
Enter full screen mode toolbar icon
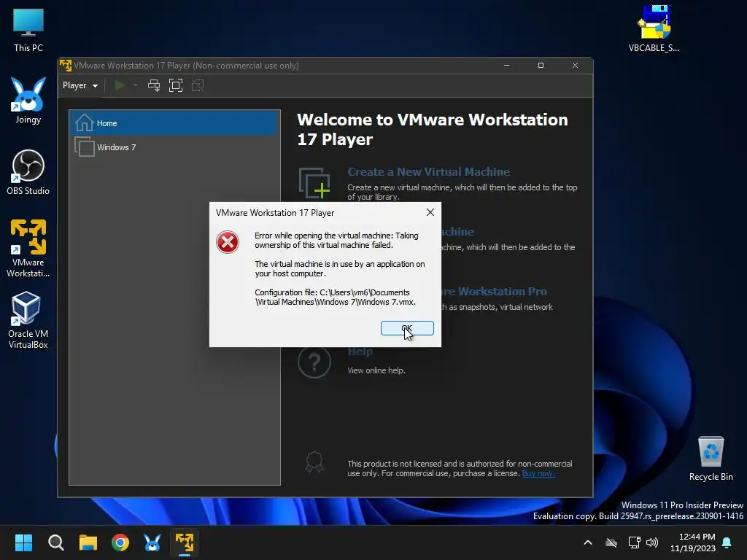[176, 85]
